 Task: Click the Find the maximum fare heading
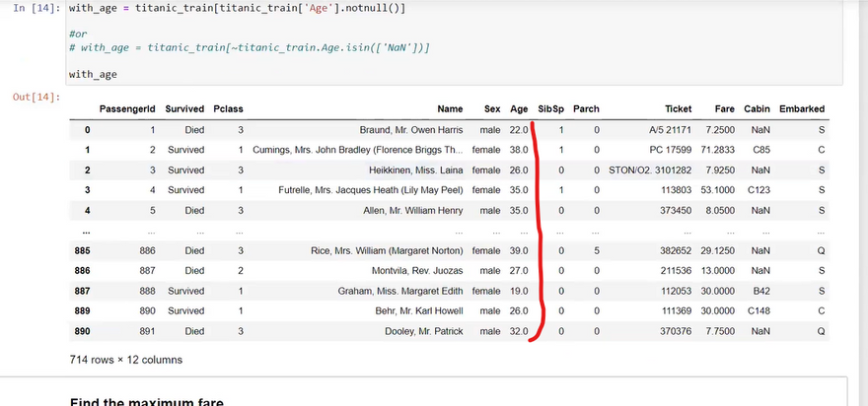pyautogui.click(x=147, y=402)
